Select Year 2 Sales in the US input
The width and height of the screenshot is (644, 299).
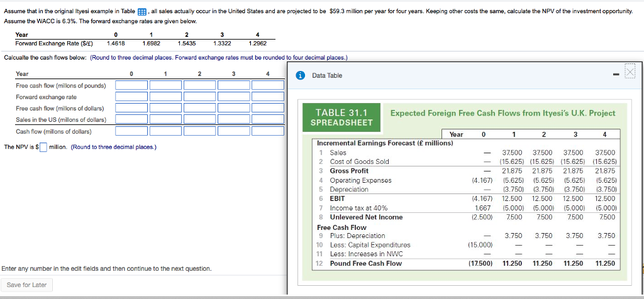[x=199, y=119]
